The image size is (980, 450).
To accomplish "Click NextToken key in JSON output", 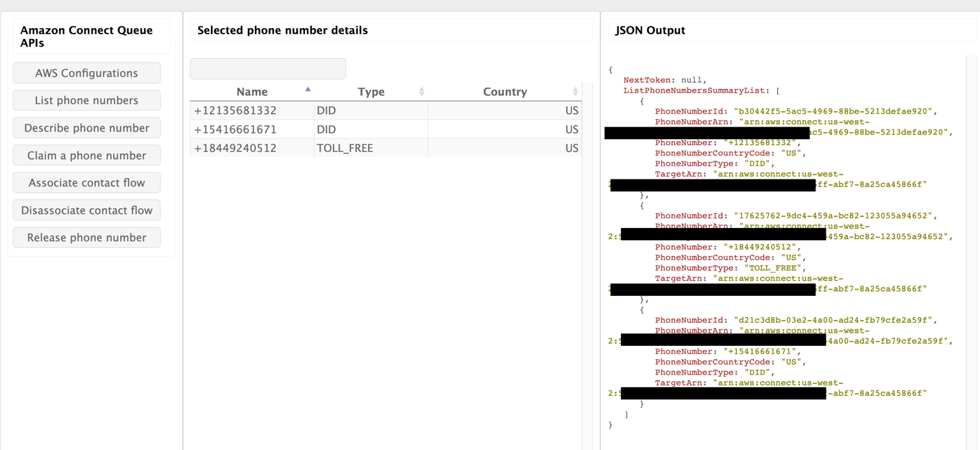I will (646, 80).
